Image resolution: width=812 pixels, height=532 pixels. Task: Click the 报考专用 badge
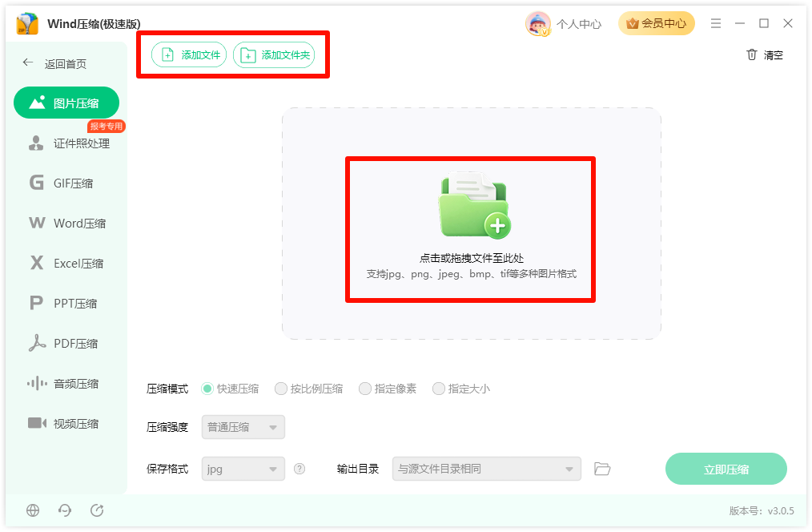pos(107,126)
